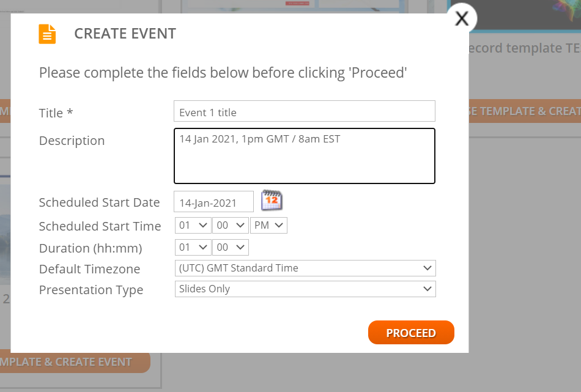Open the start time hour dropdown showing 01
The height and width of the screenshot is (392, 581).
(193, 225)
